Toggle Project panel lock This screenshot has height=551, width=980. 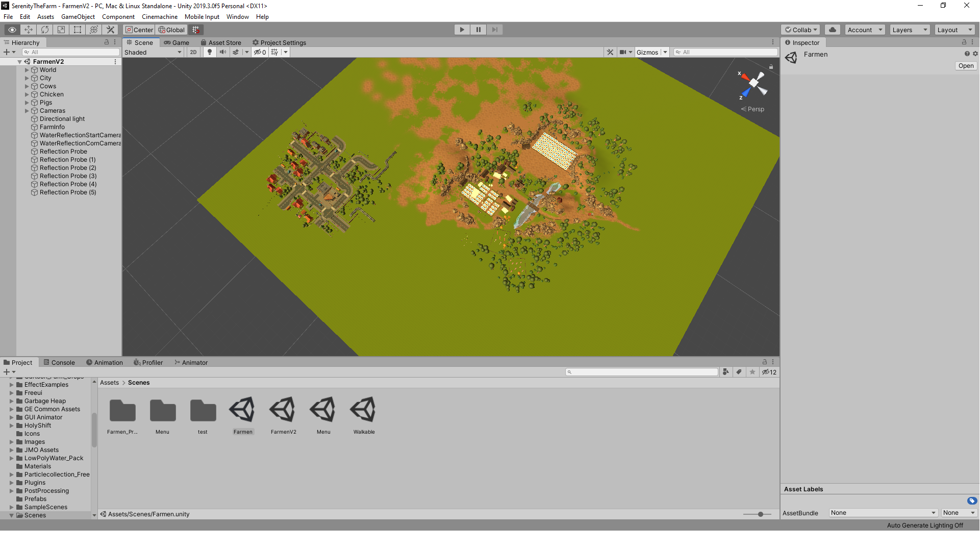pos(764,362)
